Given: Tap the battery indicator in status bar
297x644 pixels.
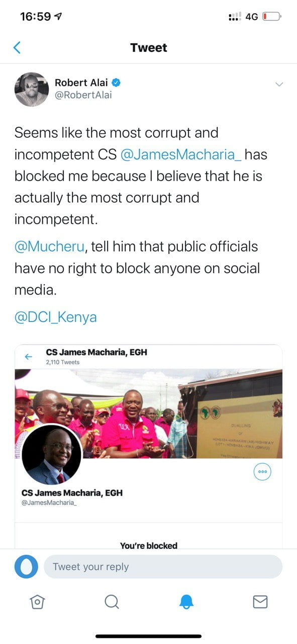Looking at the screenshot, I should pyautogui.click(x=272, y=17).
